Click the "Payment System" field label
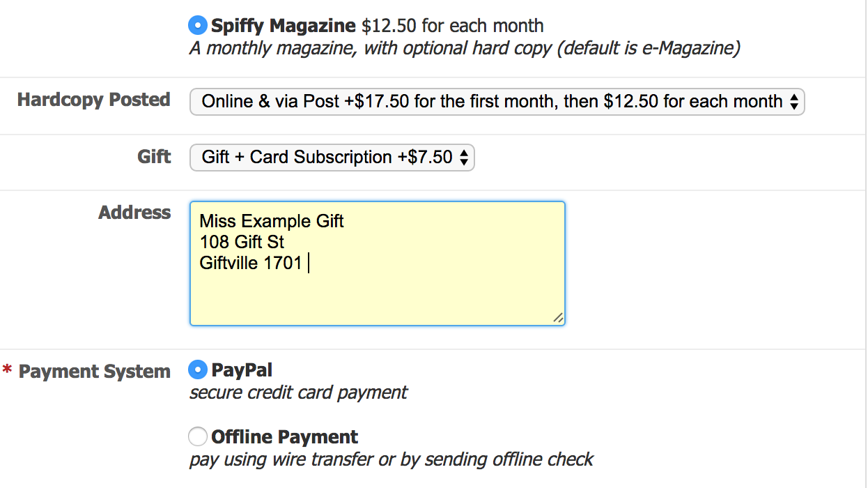The width and height of the screenshot is (868, 488). coord(94,372)
